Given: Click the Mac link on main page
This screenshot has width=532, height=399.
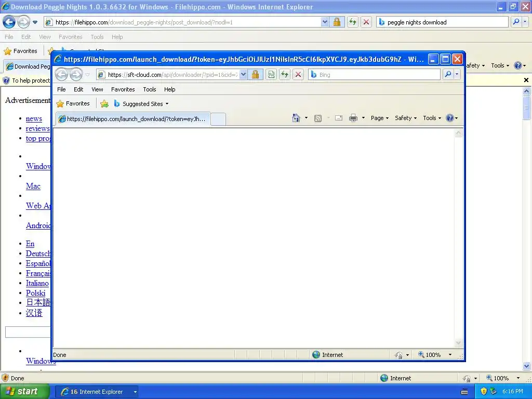Looking at the screenshot, I should pyautogui.click(x=33, y=186).
